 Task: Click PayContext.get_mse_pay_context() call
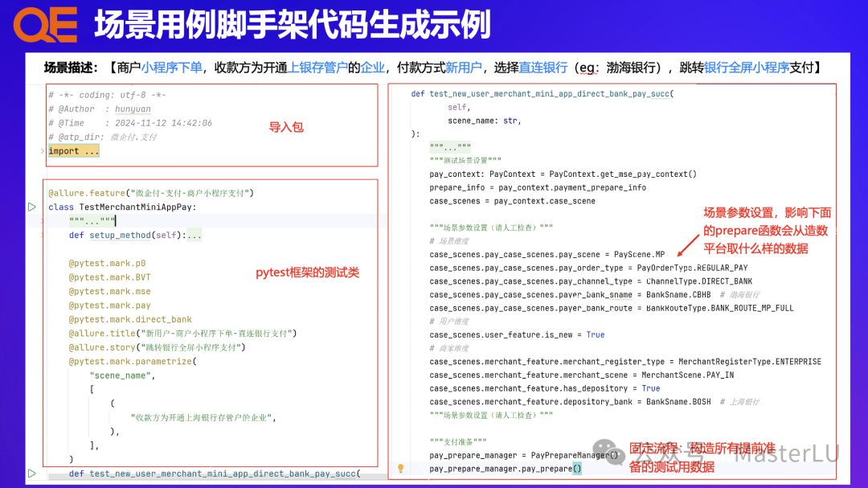tap(623, 174)
